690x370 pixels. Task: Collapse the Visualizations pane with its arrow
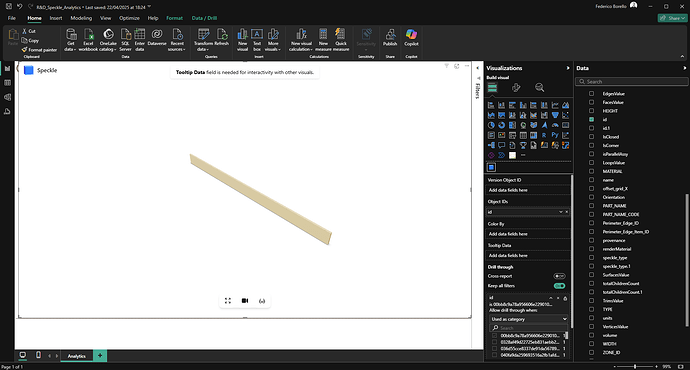click(x=568, y=68)
